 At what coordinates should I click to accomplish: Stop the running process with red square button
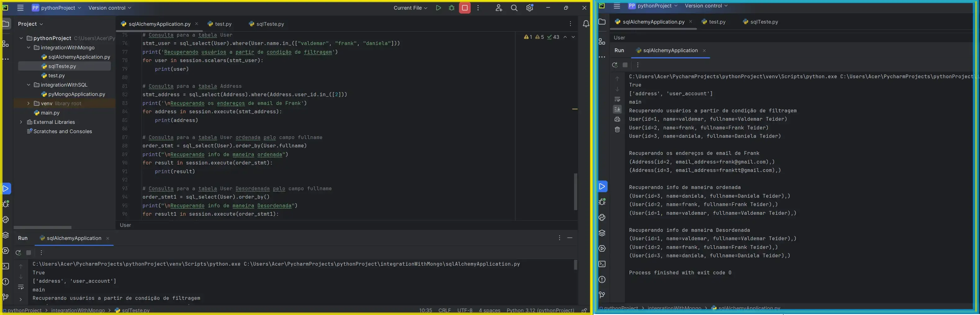(465, 8)
